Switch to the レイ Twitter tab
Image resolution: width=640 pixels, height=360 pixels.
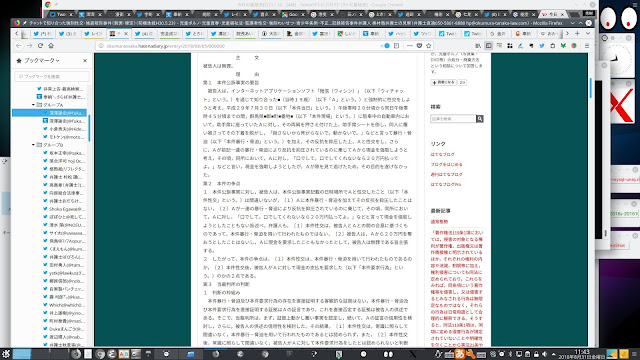93,33
